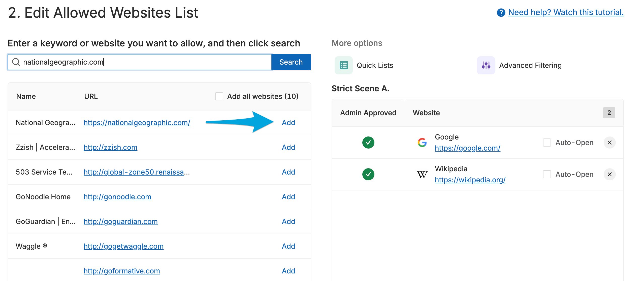Click the blue help question mark icon
Viewport: 644px width, 281px height.
click(x=501, y=12)
